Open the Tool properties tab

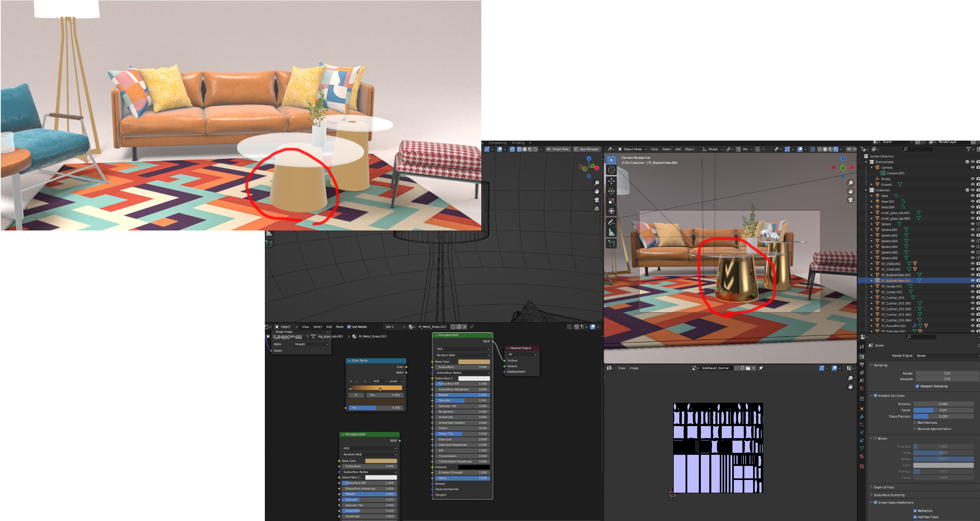click(x=862, y=346)
